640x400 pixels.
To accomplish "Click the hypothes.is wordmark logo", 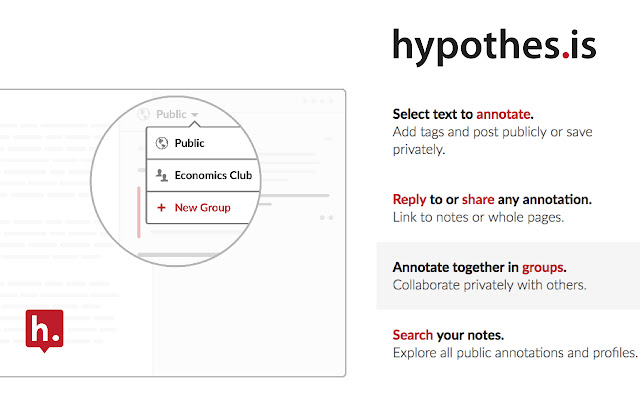I will pyautogui.click(x=494, y=45).
